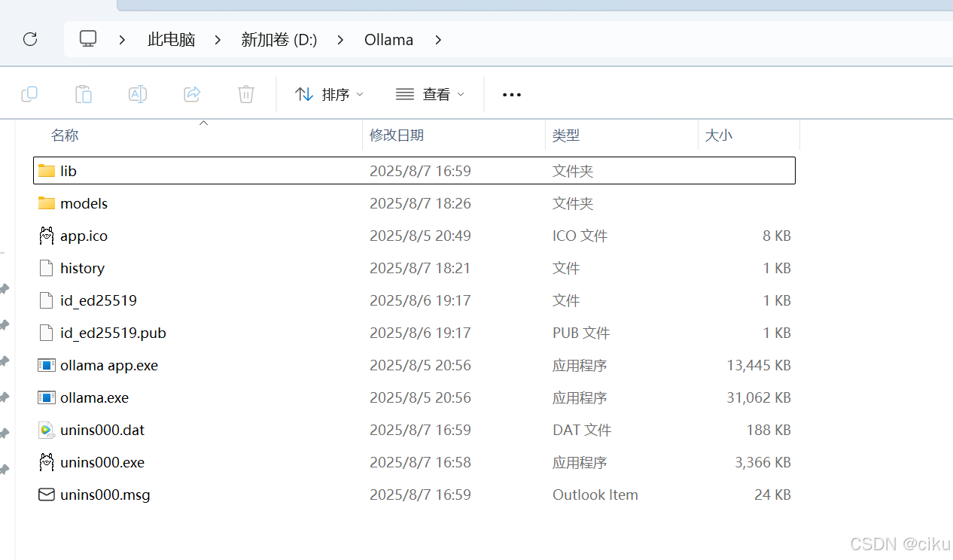Click the ICO 文件 type cell

[x=580, y=236]
